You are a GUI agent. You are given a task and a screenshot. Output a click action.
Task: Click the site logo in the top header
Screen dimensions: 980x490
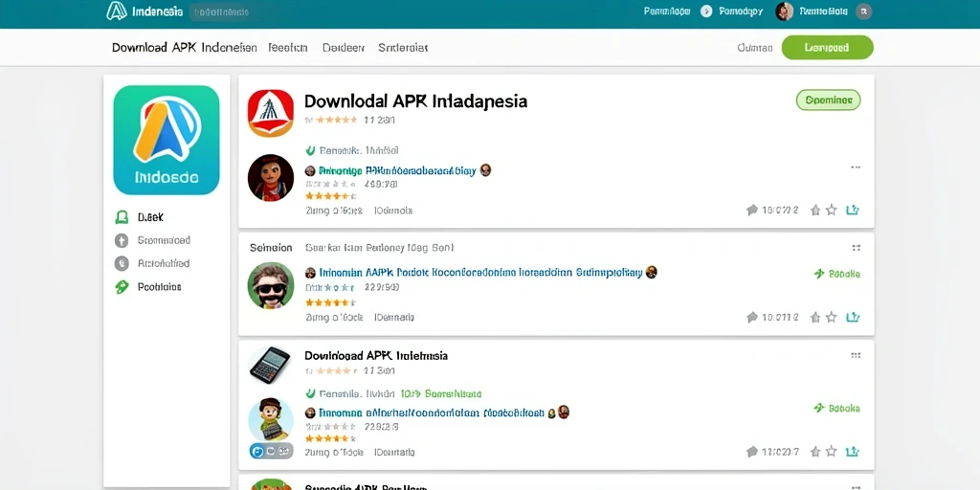click(x=116, y=11)
